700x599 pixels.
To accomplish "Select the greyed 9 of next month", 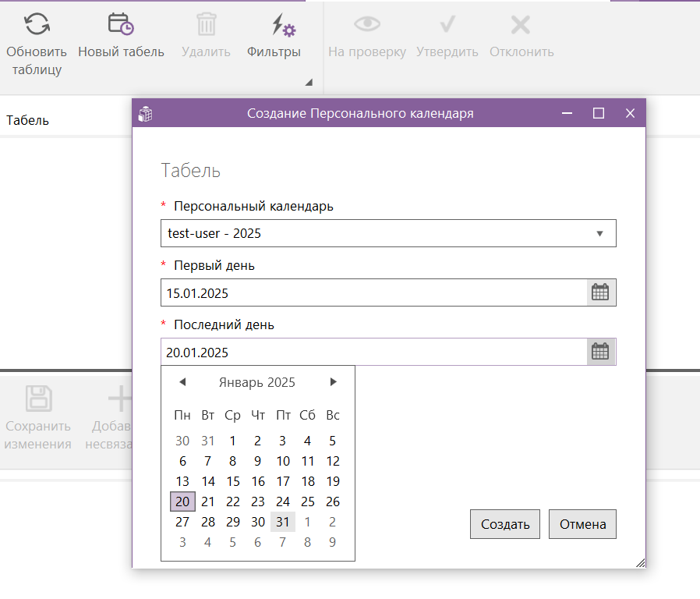I will pos(333,542).
